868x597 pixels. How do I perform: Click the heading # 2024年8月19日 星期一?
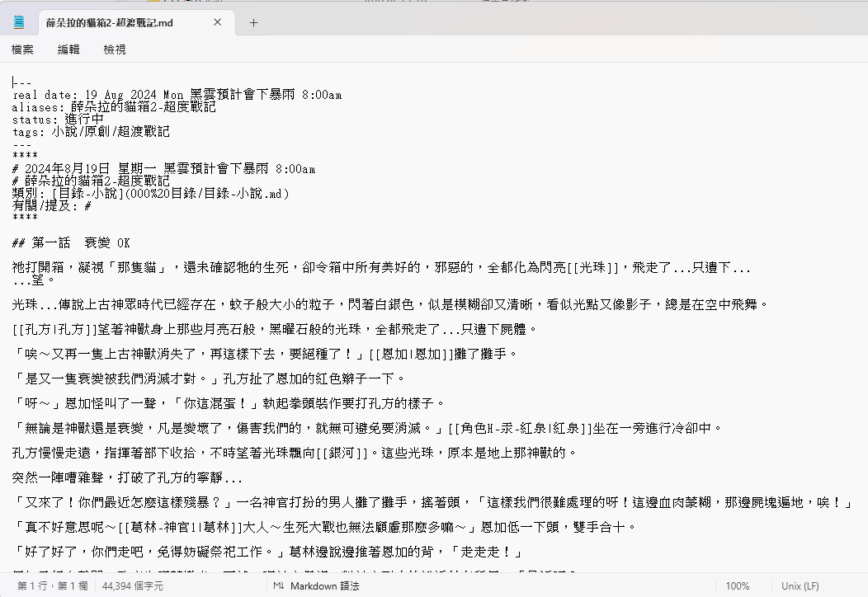(x=163, y=169)
